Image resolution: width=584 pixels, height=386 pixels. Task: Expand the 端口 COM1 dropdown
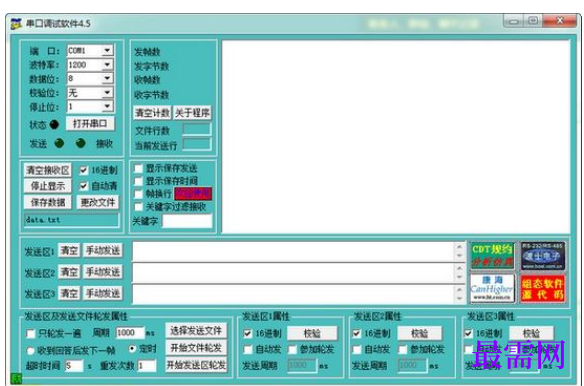[x=107, y=50]
